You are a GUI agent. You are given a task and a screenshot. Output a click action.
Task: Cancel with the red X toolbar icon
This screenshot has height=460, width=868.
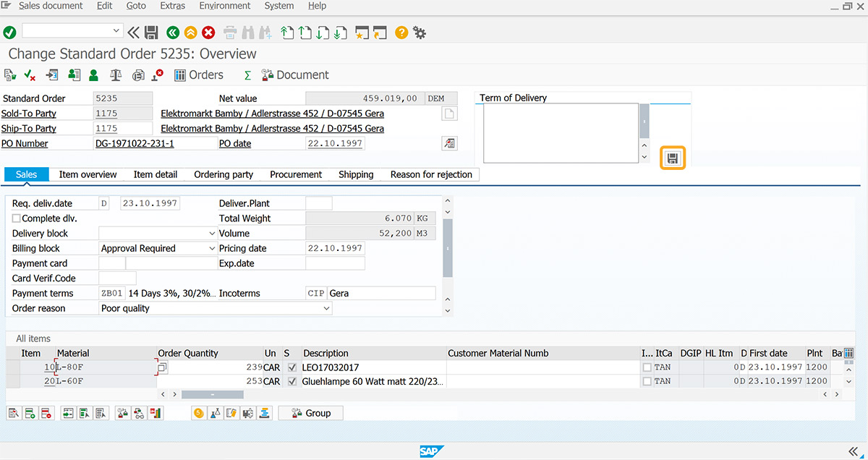pos(208,33)
